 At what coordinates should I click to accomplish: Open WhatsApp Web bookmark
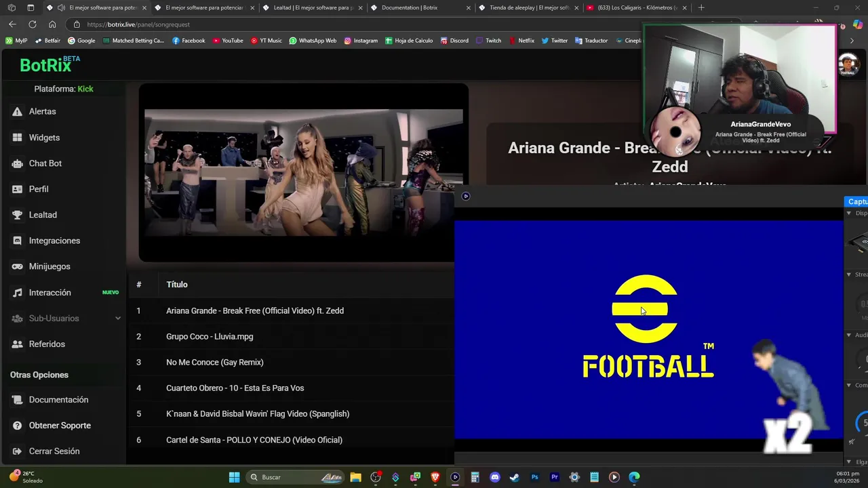[313, 41]
